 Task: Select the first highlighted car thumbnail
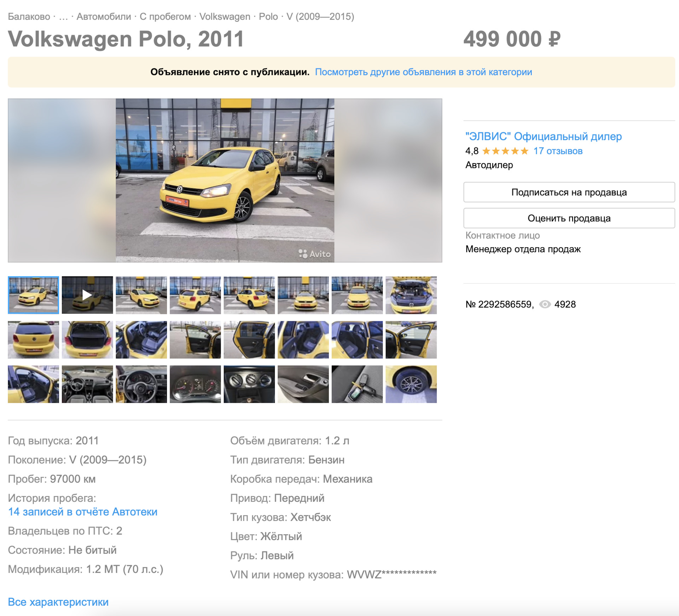tap(33, 295)
